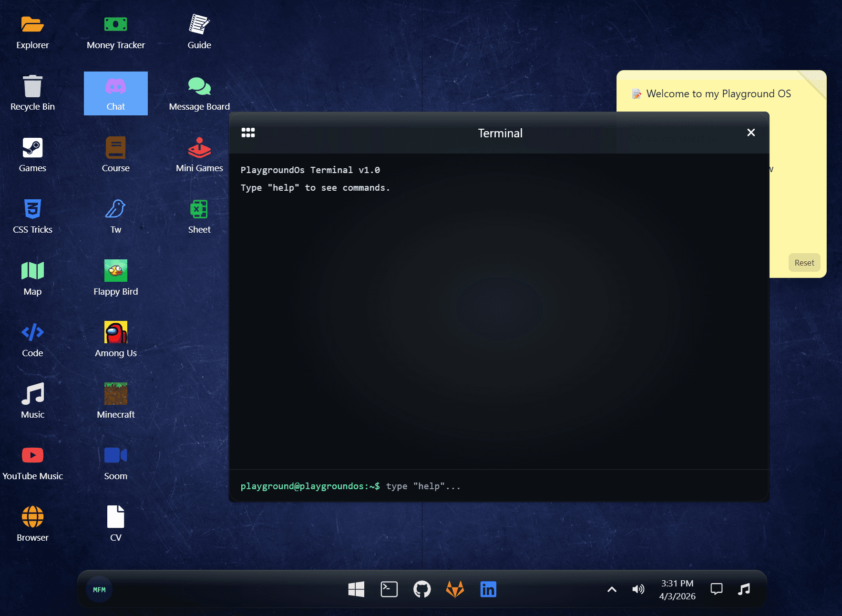
Task: Toggle the music note tray icon
Action: pos(744,589)
